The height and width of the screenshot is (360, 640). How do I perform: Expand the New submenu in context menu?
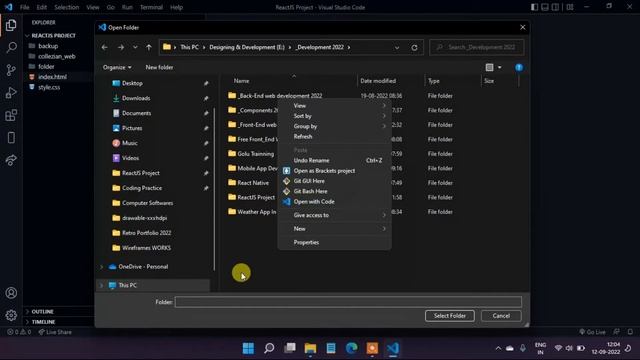[x=334, y=229]
